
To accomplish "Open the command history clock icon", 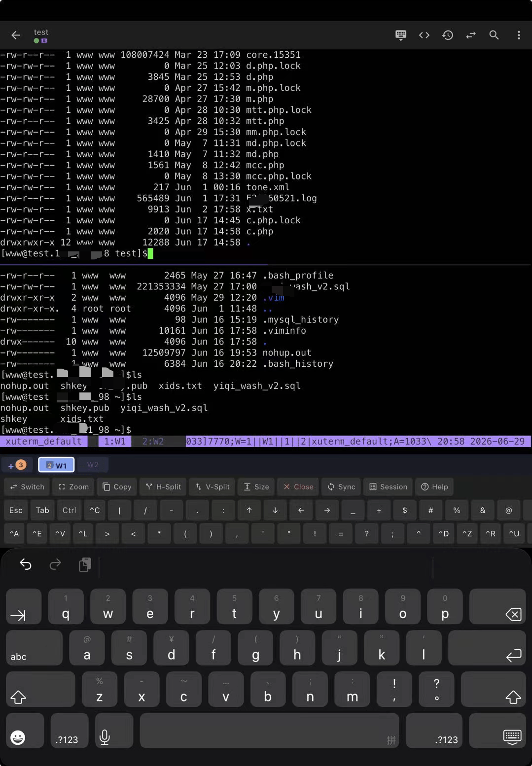I will click(x=448, y=35).
